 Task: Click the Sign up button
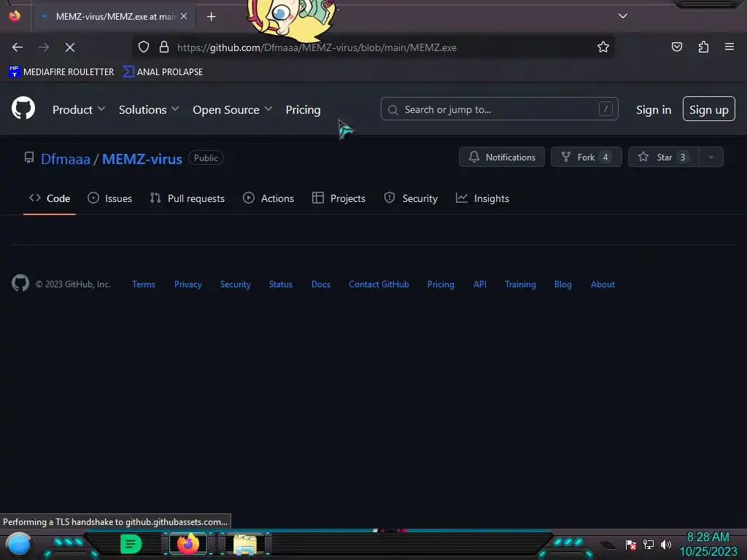click(708, 109)
